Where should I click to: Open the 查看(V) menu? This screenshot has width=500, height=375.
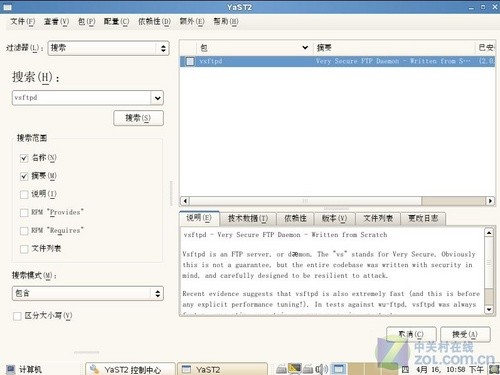click(x=56, y=22)
